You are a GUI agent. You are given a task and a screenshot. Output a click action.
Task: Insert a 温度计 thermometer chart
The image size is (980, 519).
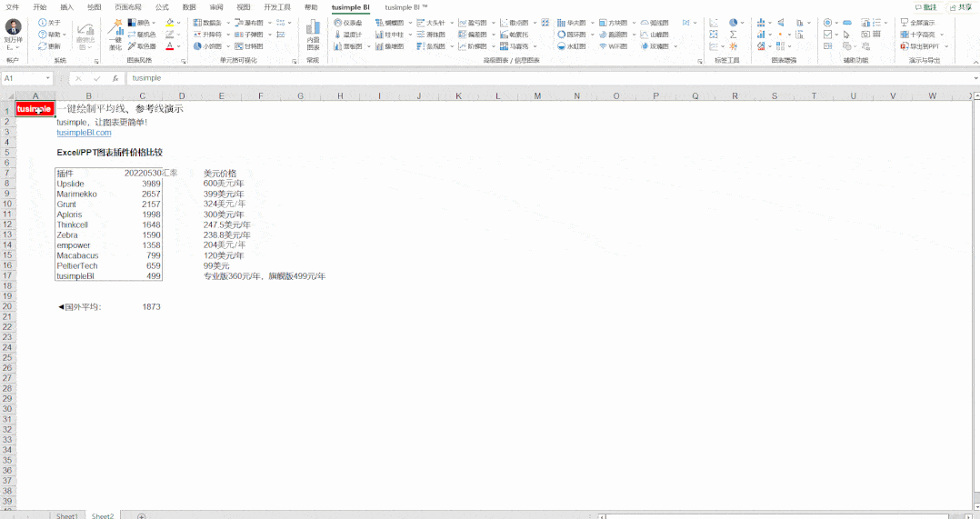346,35
